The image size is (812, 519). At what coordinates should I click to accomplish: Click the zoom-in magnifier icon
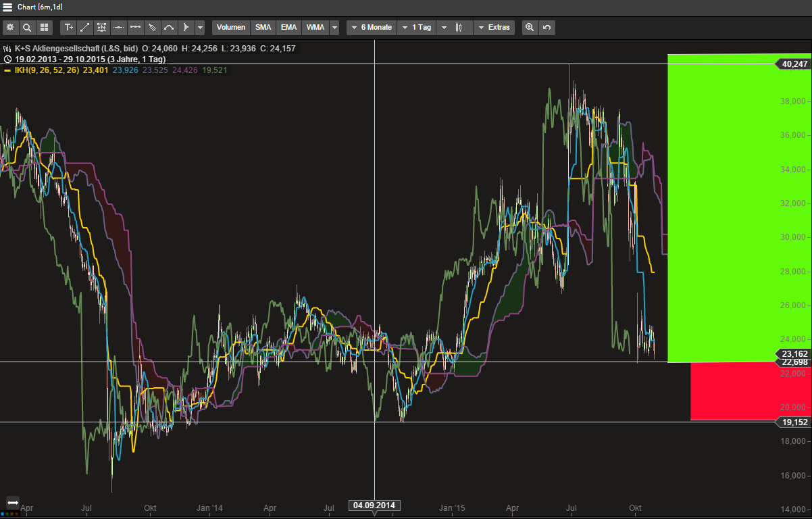(x=530, y=28)
